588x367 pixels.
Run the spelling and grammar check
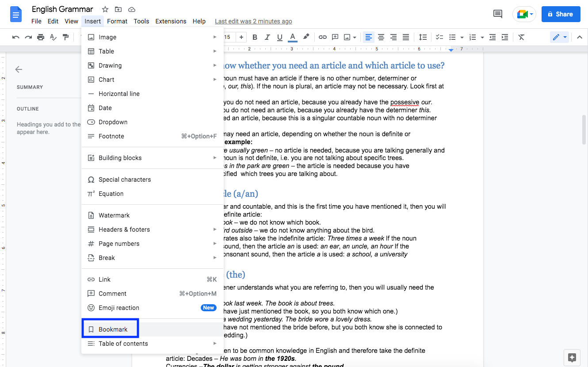(53, 37)
